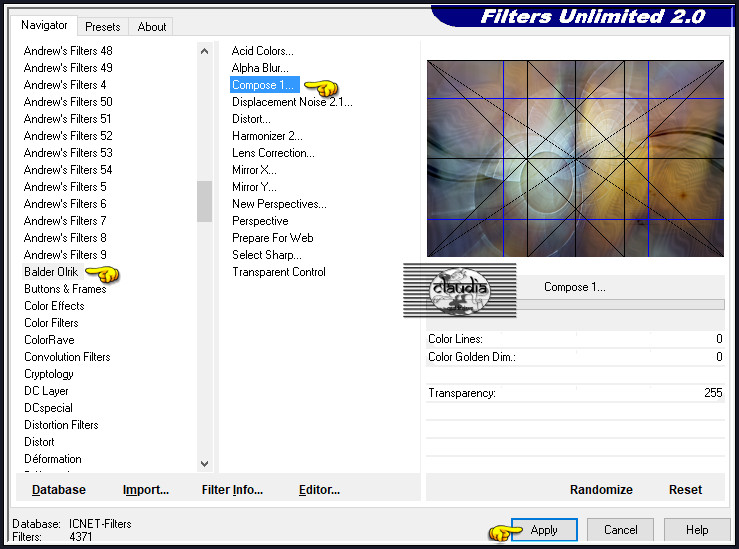Select Andrew's Filters 53 category
The height and width of the screenshot is (549, 739).
tap(68, 153)
